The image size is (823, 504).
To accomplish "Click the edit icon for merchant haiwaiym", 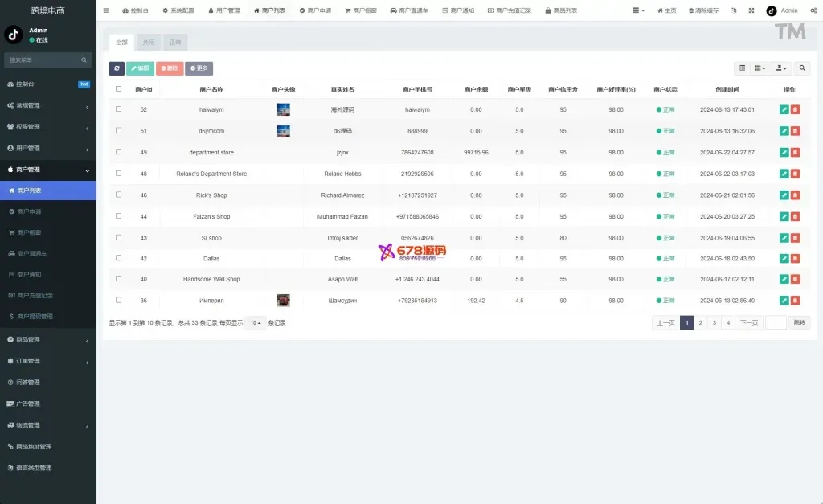I will click(x=784, y=109).
